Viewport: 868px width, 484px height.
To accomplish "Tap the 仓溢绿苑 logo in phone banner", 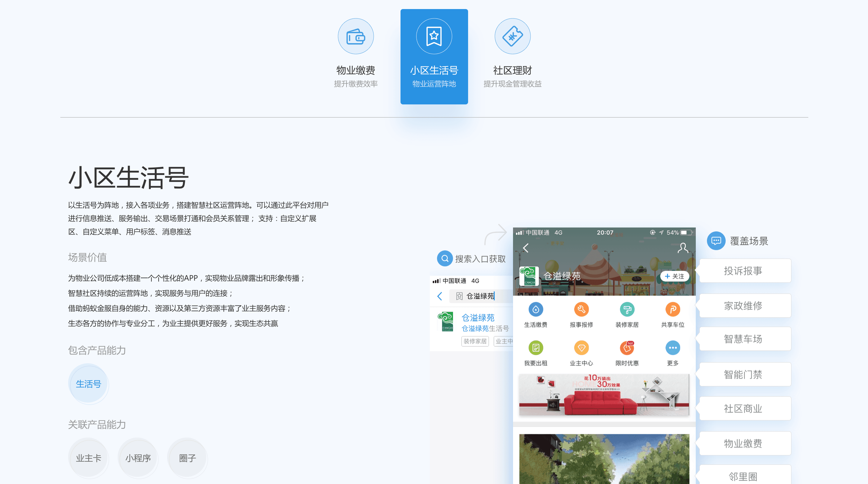I will 528,276.
